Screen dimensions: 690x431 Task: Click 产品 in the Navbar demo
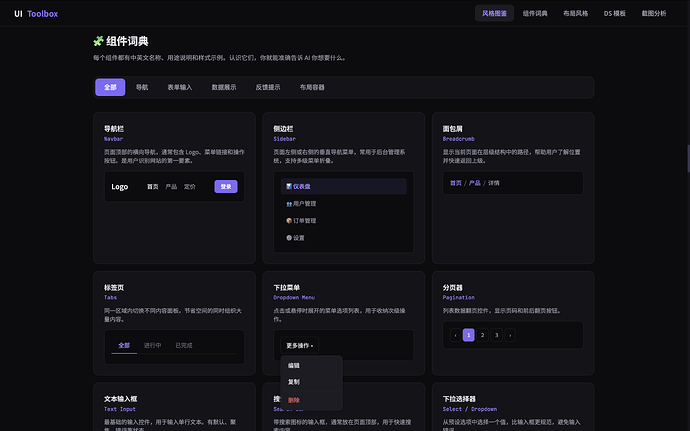click(x=171, y=187)
